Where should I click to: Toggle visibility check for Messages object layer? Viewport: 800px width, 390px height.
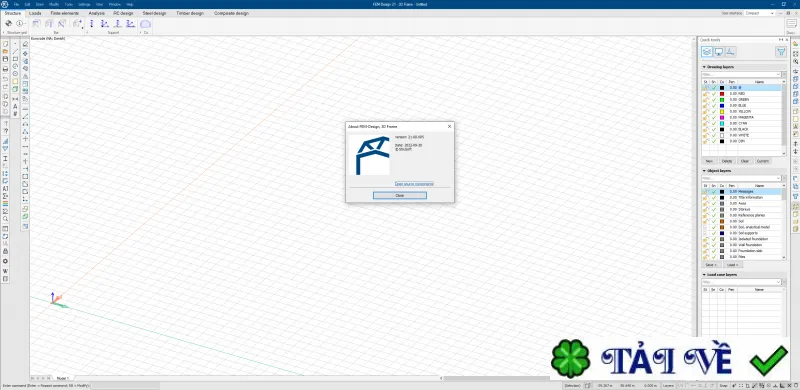click(x=714, y=191)
